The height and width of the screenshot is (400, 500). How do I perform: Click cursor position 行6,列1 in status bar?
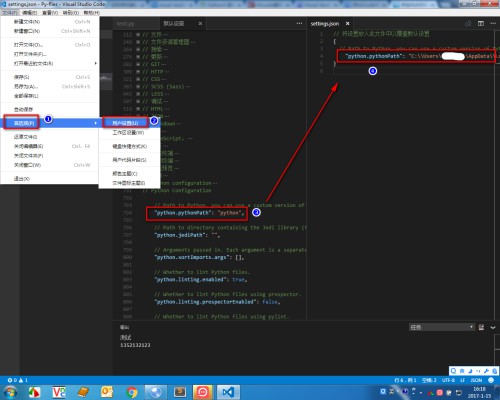(405, 380)
